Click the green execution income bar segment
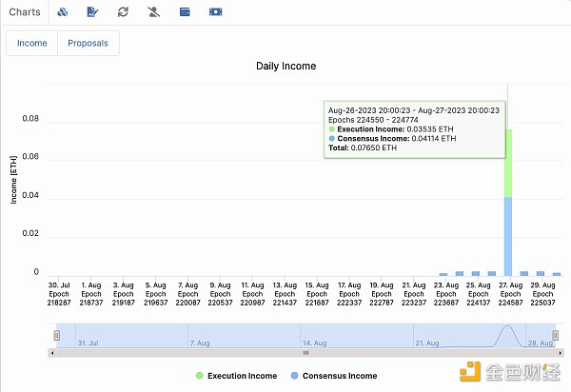The height and width of the screenshot is (392, 571). [x=508, y=162]
